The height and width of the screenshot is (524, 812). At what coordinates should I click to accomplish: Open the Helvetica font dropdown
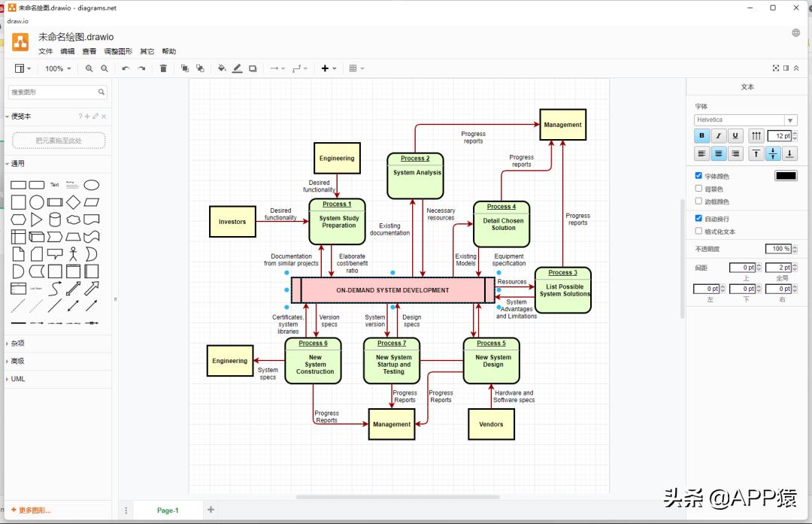click(x=745, y=120)
